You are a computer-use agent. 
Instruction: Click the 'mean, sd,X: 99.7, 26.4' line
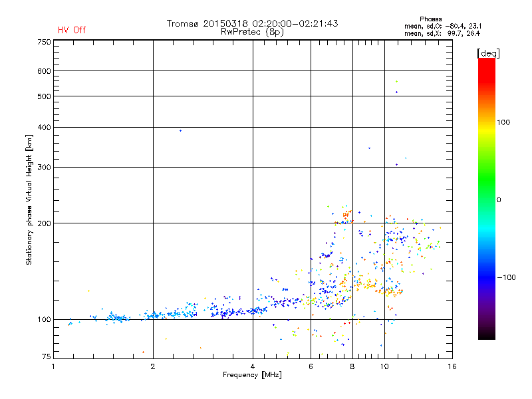click(x=442, y=33)
